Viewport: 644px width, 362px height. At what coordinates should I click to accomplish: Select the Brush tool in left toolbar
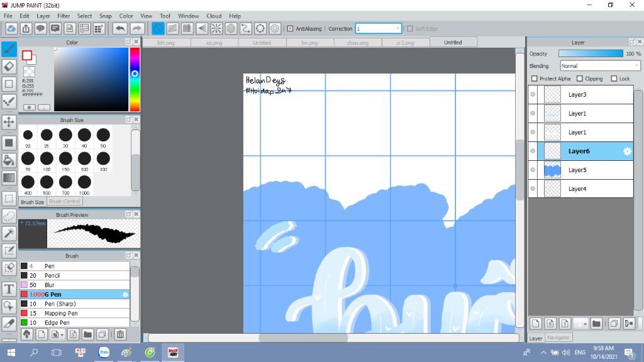(x=9, y=49)
